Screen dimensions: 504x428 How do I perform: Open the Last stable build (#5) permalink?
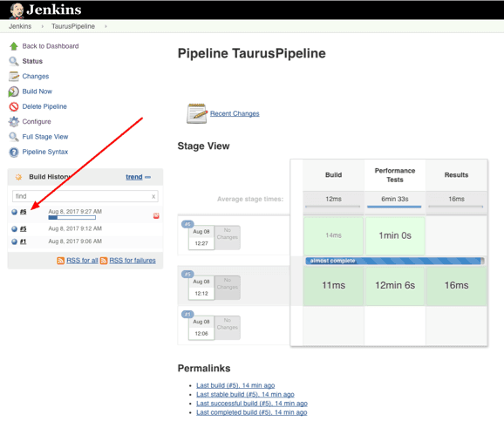coord(245,394)
